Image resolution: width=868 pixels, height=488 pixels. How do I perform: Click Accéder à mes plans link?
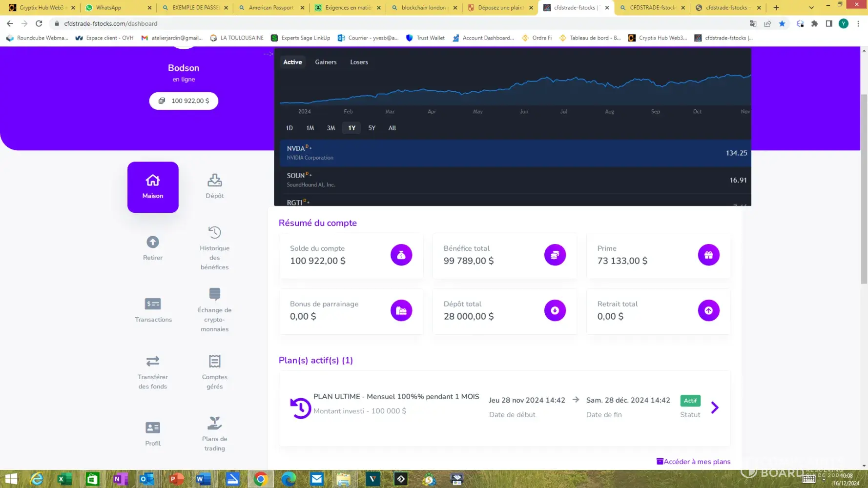[694, 462]
